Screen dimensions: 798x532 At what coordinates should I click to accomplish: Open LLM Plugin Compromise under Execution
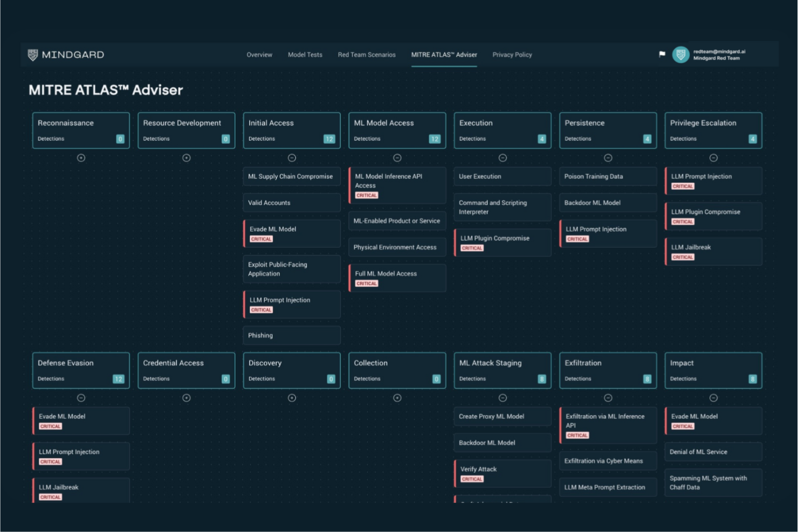click(503, 243)
